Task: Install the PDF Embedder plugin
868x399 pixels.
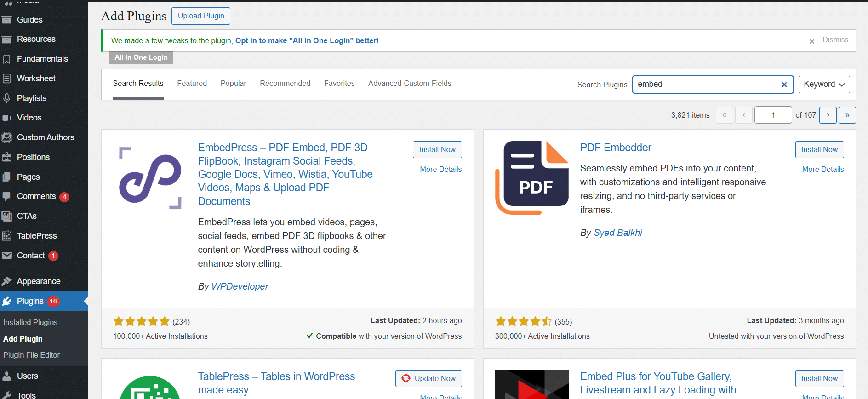Action: coord(819,149)
